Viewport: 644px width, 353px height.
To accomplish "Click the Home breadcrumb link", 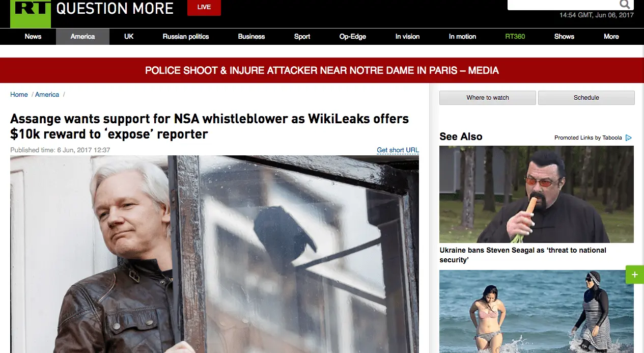I will click(x=19, y=95).
